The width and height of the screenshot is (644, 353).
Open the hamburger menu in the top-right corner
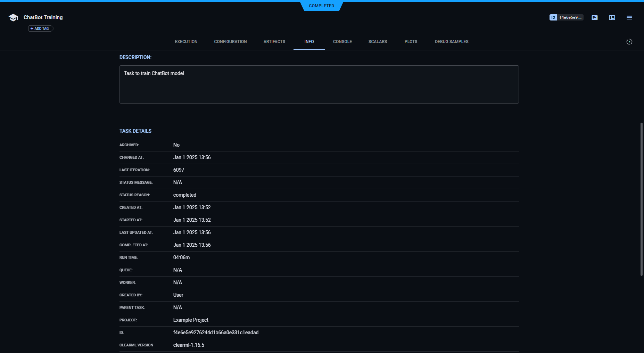click(629, 17)
